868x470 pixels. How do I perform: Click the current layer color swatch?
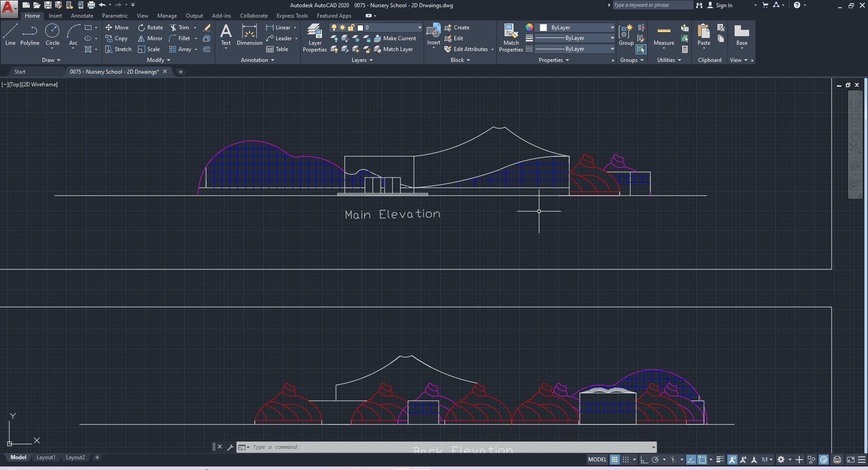360,28
